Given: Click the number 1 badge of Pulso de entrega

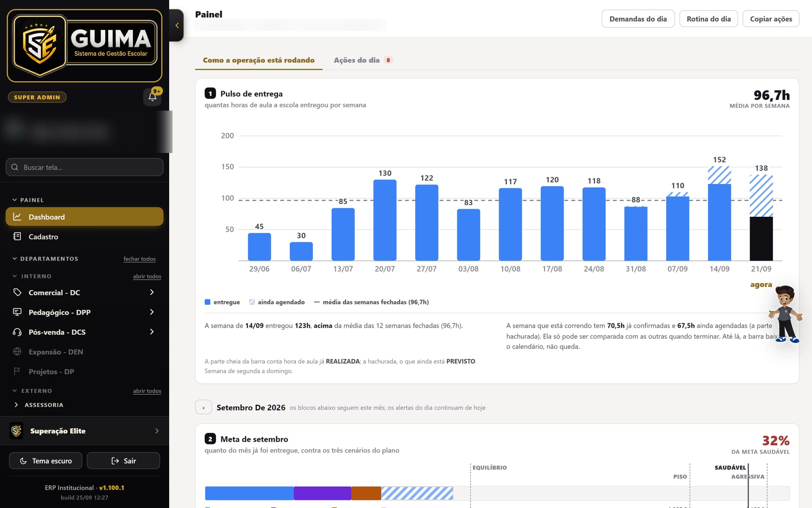Looking at the screenshot, I should [210, 94].
